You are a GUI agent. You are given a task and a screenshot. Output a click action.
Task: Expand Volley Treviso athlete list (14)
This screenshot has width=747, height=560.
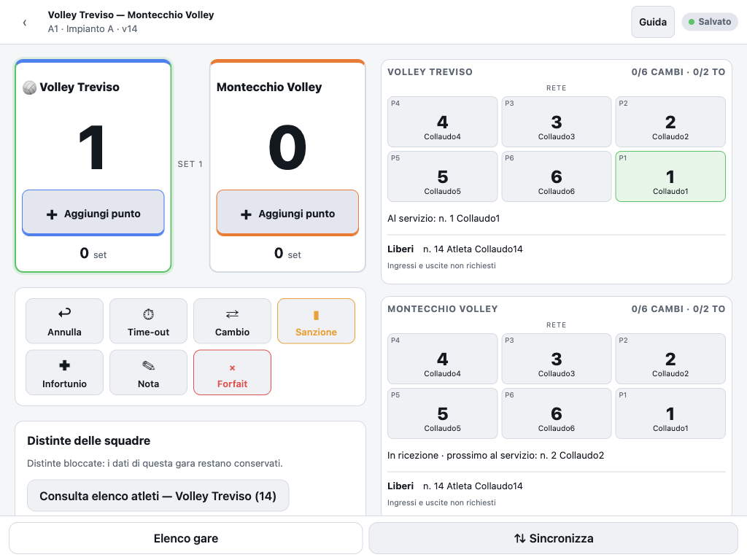point(158,496)
